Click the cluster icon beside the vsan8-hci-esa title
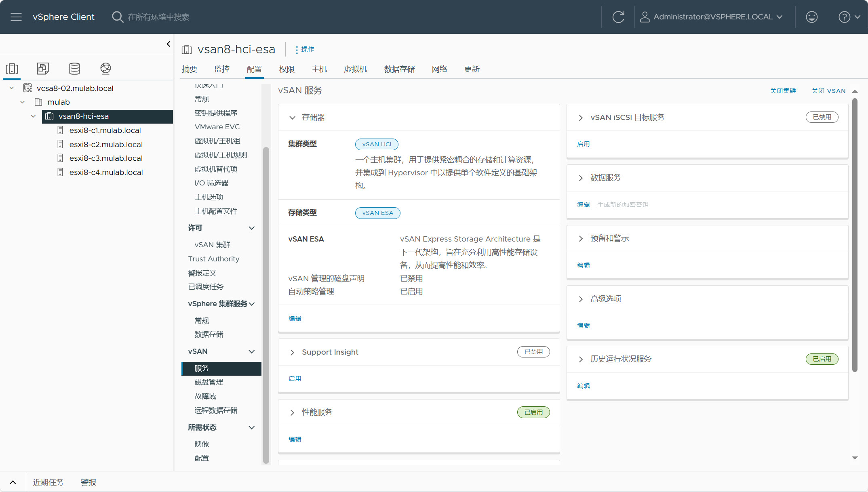This screenshot has height=492, width=868. pos(187,50)
